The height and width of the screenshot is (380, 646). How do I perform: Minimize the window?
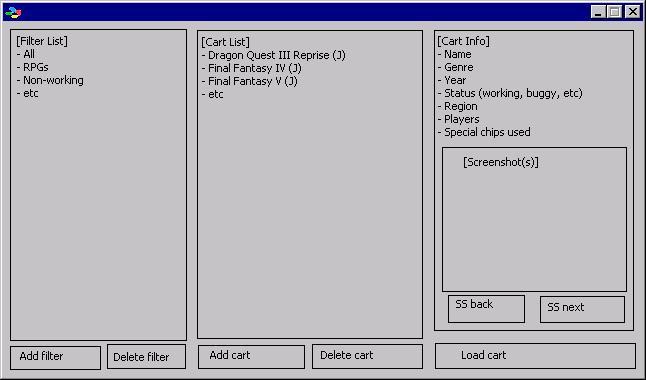click(598, 12)
